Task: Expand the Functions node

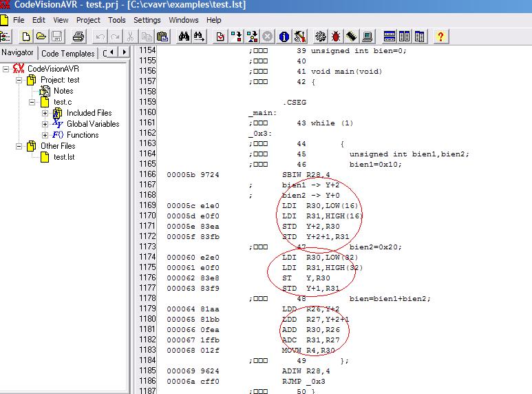Action: click(45, 135)
